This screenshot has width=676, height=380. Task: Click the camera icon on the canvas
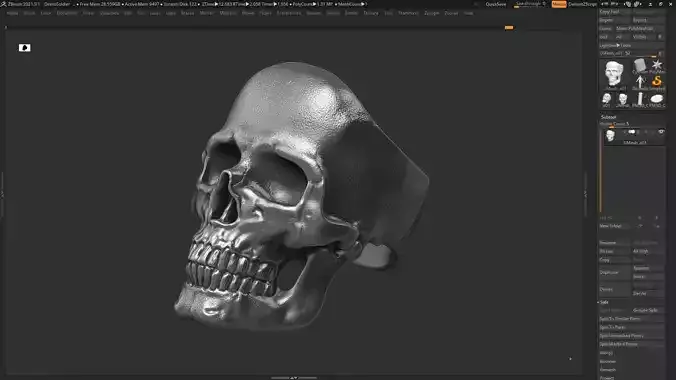coord(25,47)
